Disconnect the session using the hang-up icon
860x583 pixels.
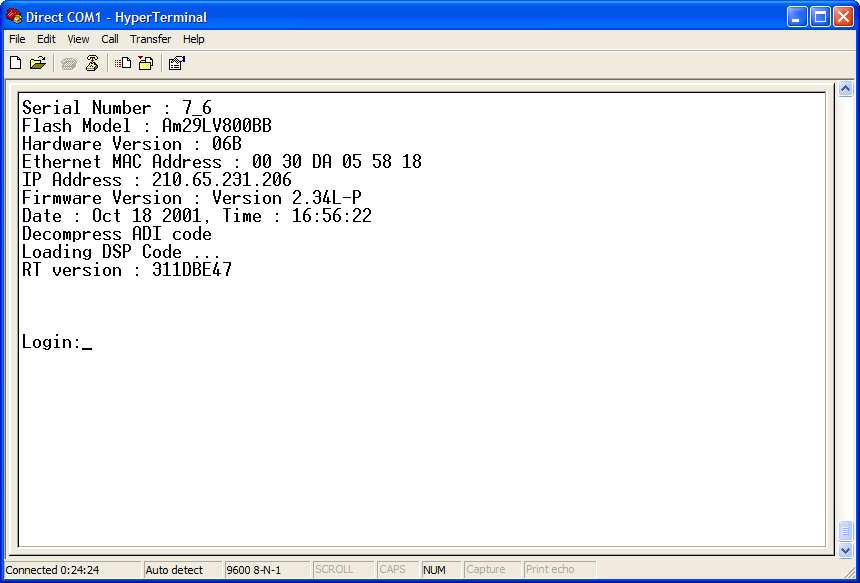pos(91,62)
